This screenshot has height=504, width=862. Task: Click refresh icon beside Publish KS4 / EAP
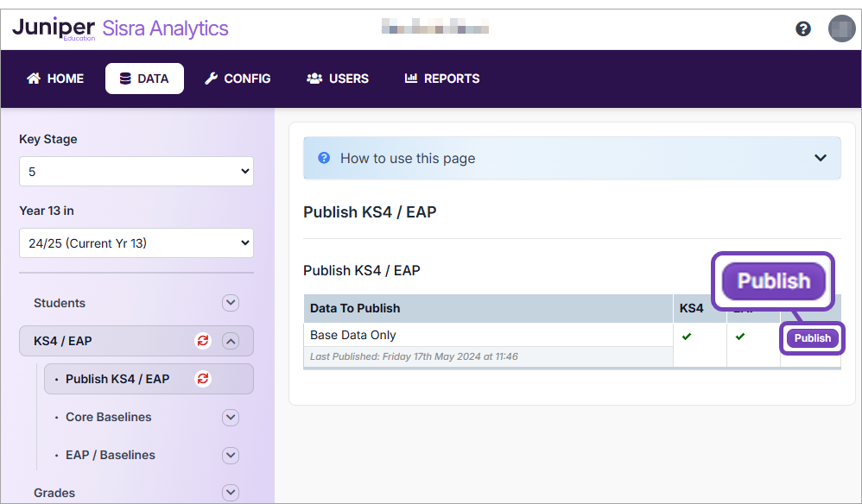203,379
